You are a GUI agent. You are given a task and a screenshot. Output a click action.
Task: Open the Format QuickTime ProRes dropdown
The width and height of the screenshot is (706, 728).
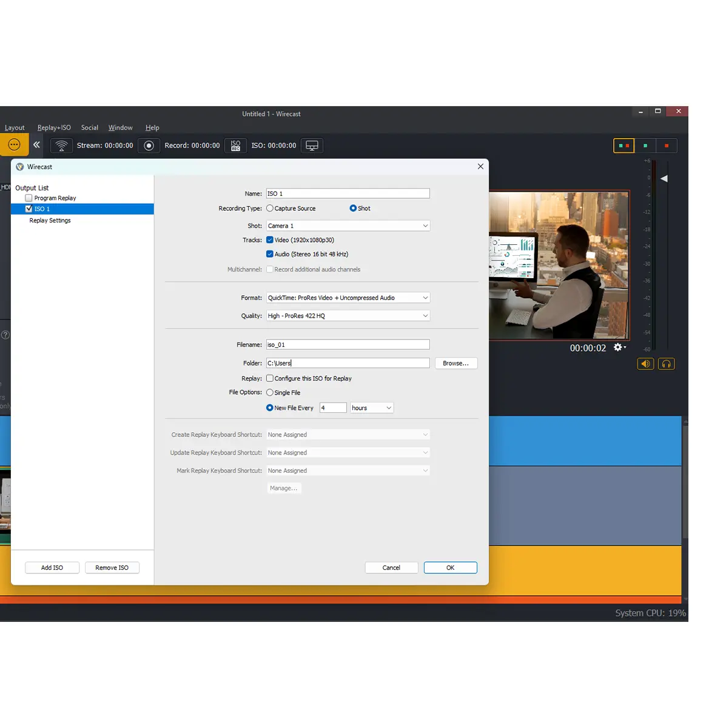[x=348, y=298]
